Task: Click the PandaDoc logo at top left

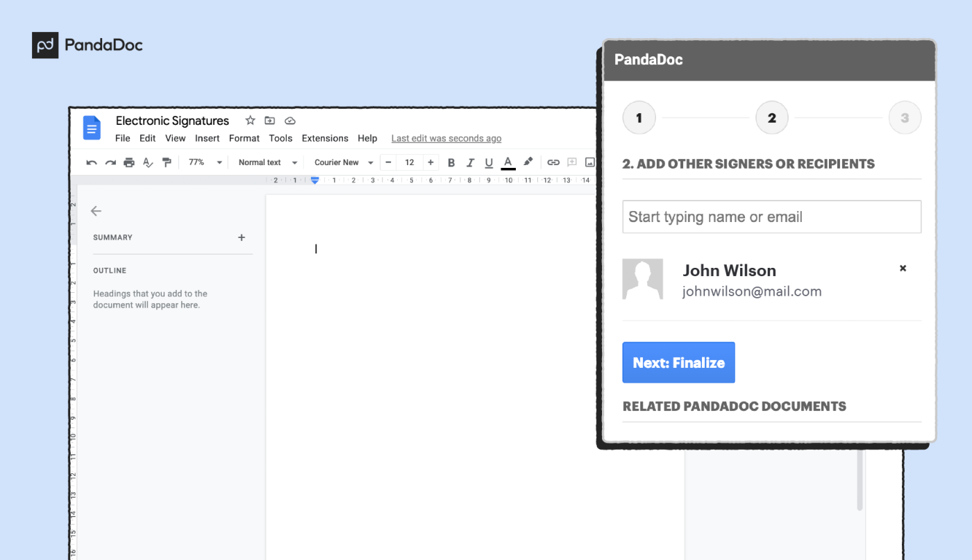Action: (87, 45)
